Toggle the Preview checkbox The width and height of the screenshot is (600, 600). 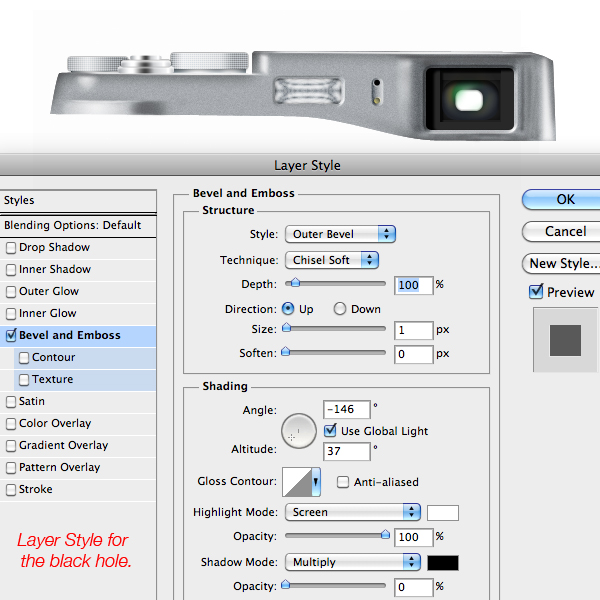pyautogui.click(x=536, y=292)
